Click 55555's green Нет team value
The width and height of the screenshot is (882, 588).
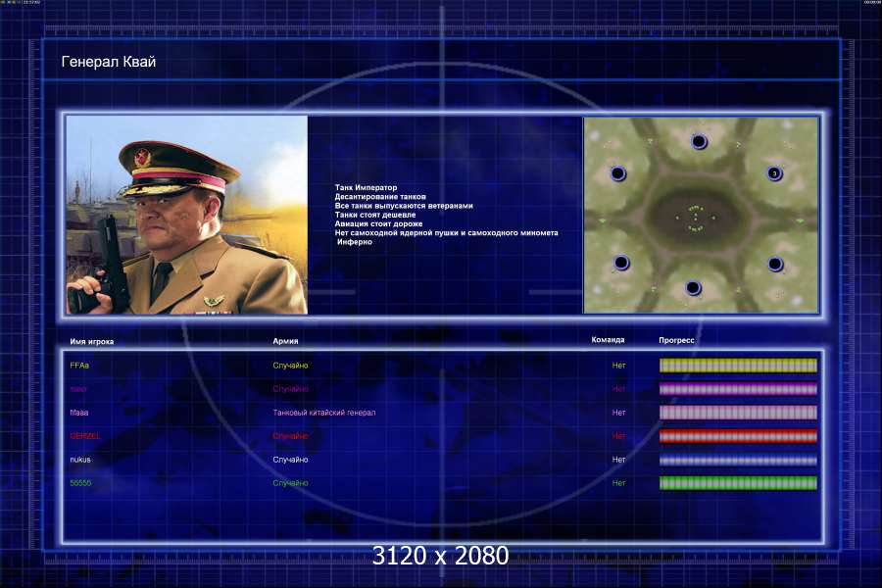(x=618, y=483)
